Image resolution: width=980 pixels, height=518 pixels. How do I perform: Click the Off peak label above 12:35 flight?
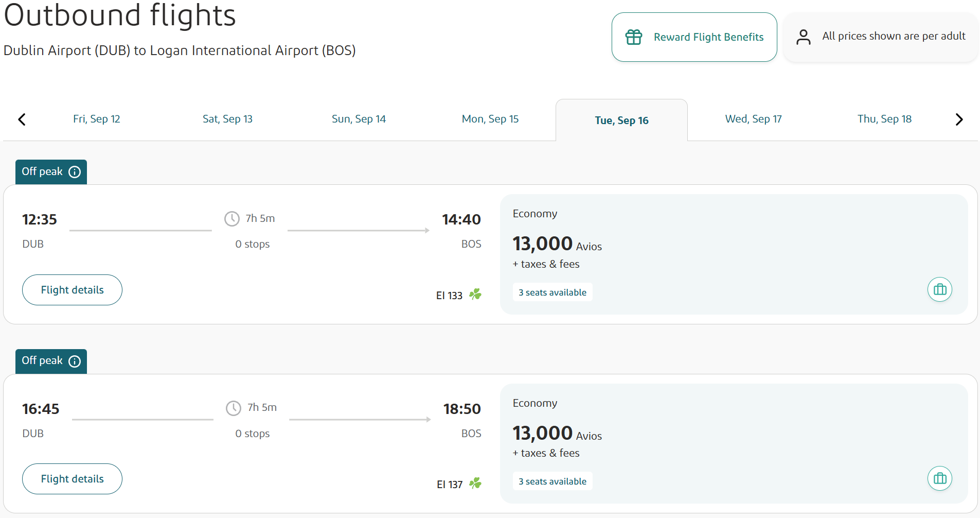[x=42, y=171]
